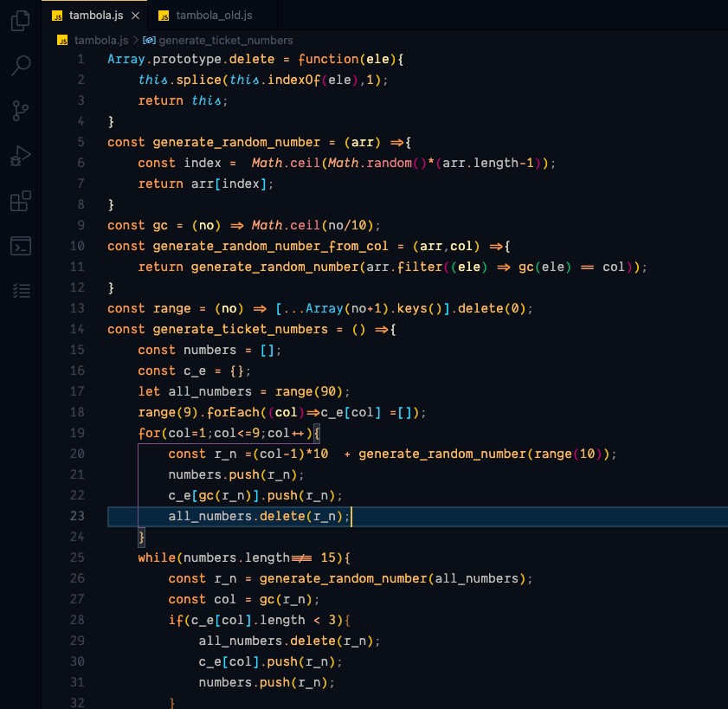Click line number 5 in the gutter
This screenshot has height=709, width=728.
(x=81, y=142)
